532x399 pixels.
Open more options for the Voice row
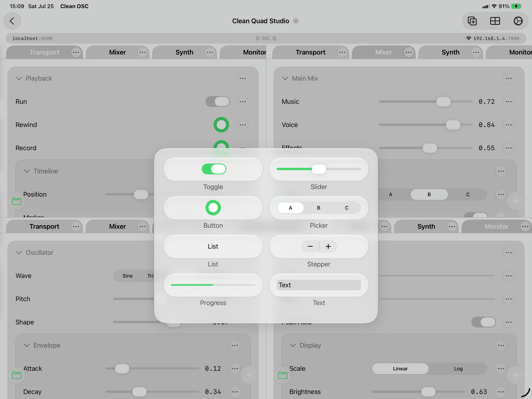pyautogui.click(x=508, y=124)
